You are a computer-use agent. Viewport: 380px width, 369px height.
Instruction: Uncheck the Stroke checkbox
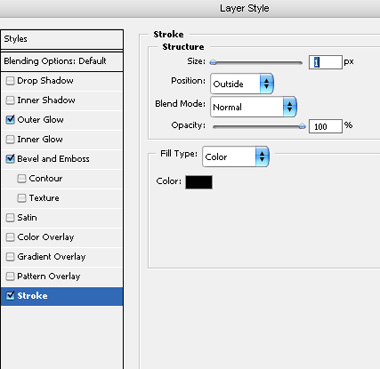tap(10, 296)
